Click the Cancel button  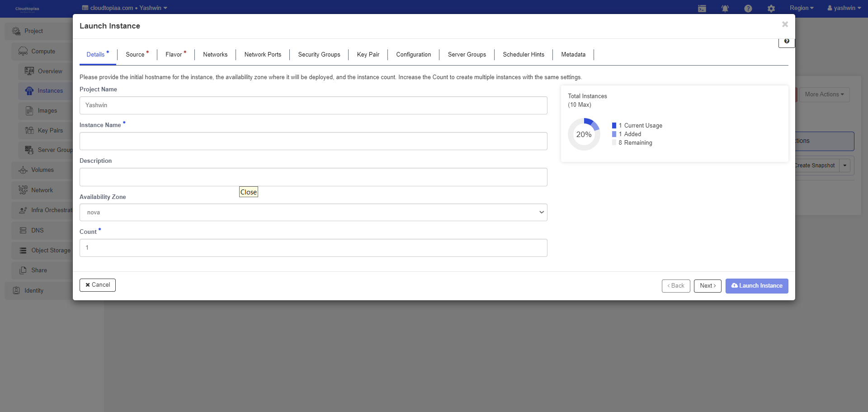(x=98, y=285)
